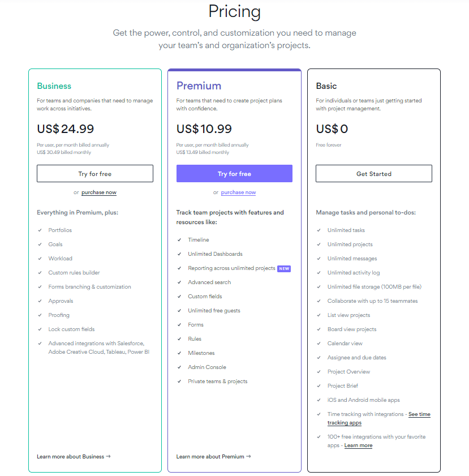Image resolution: width=469 pixels, height=476 pixels.
Task: Follow the See time tracking apps link
Action: pos(419,414)
